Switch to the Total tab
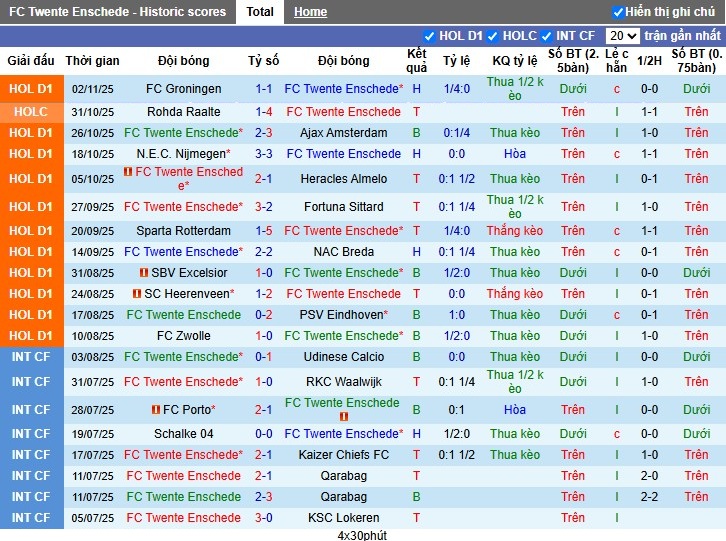The image size is (726, 541). coord(260,12)
